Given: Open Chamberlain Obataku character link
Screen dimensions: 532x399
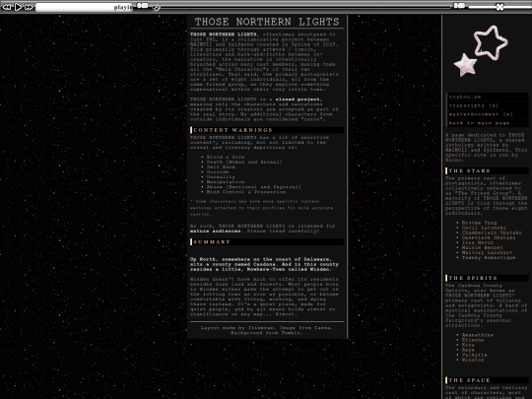Looking at the screenshot, I should [492, 233].
